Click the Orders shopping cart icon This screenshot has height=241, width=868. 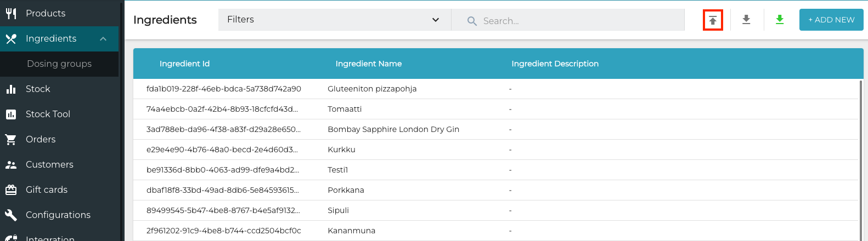pos(11,139)
